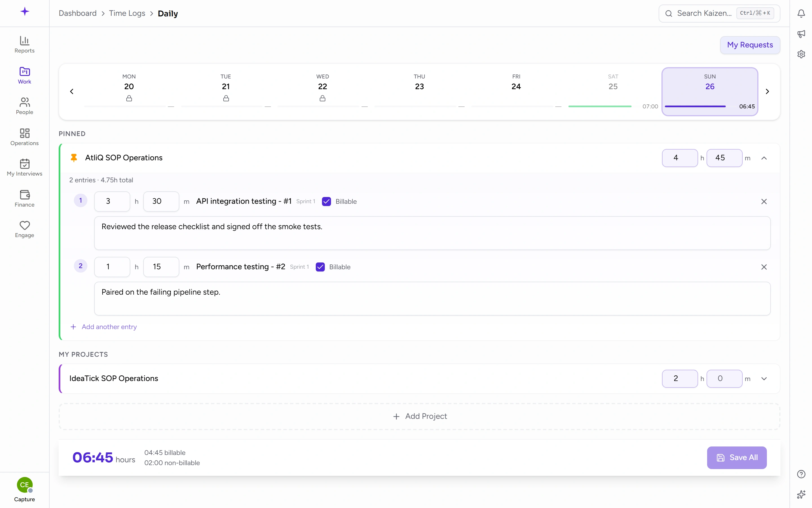Edit IdeaTick total minutes field
812x508 pixels.
(724, 379)
